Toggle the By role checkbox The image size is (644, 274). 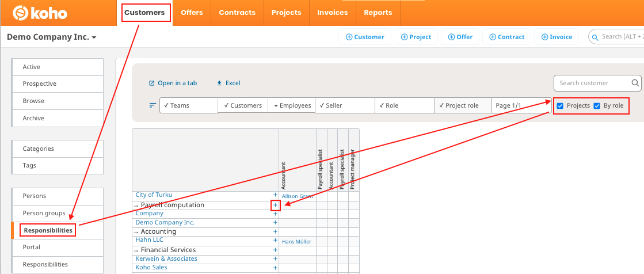click(597, 106)
